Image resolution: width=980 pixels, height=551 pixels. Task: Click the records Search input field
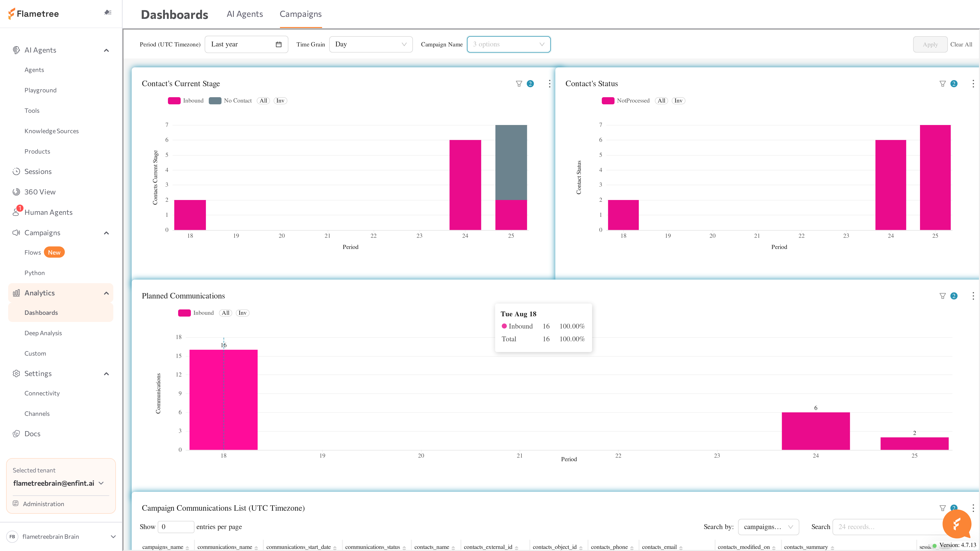(x=889, y=527)
